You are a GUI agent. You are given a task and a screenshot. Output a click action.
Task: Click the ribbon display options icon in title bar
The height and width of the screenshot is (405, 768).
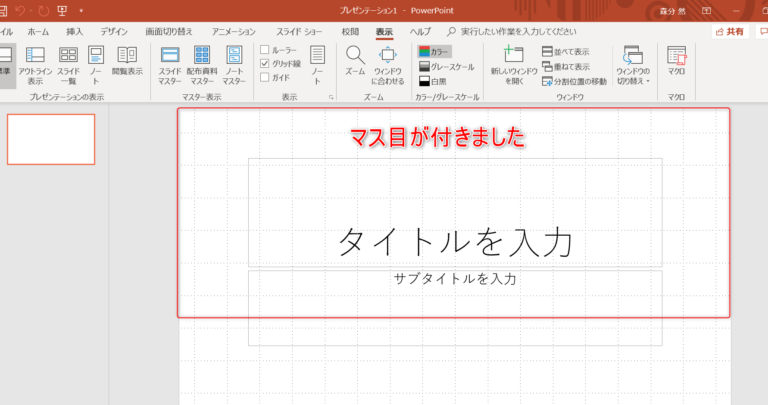click(706, 10)
